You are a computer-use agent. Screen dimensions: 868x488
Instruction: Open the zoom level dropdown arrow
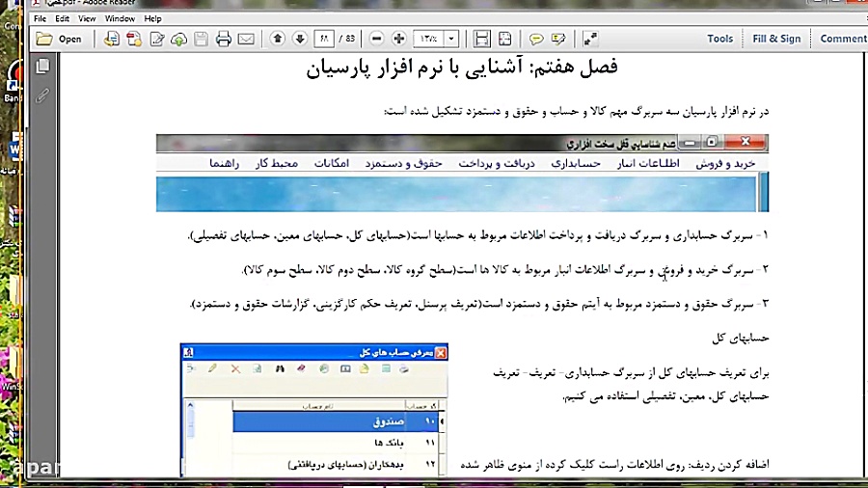click(x=451, y=39)
